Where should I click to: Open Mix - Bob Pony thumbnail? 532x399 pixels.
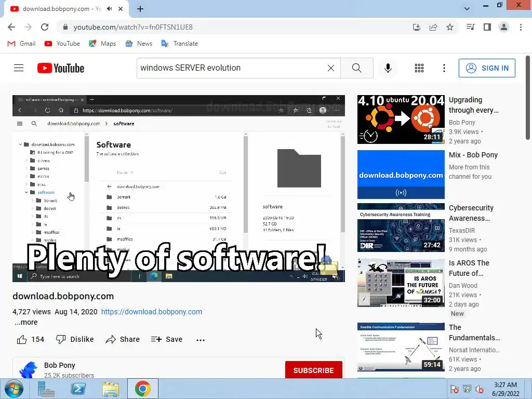click(401, 175)
